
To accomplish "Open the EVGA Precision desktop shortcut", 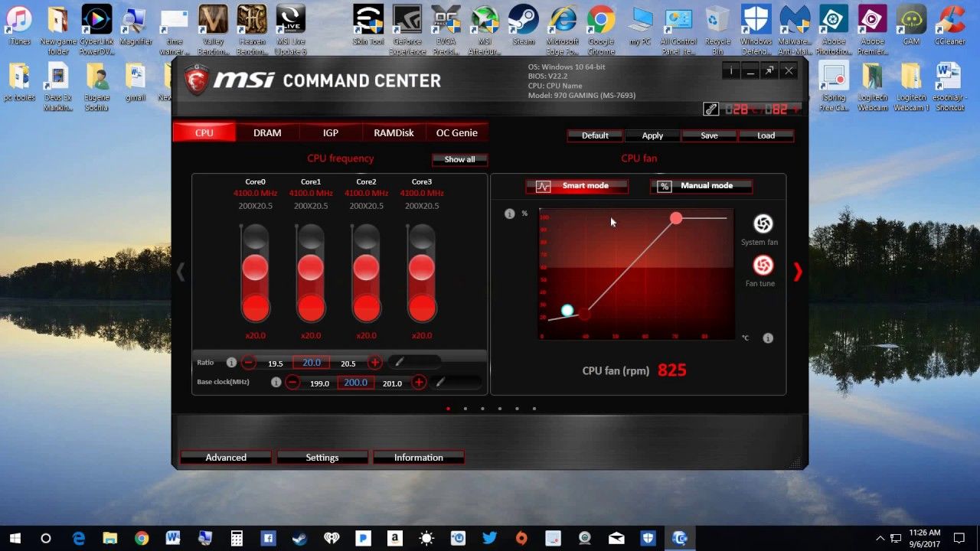I will click(446, 31).
